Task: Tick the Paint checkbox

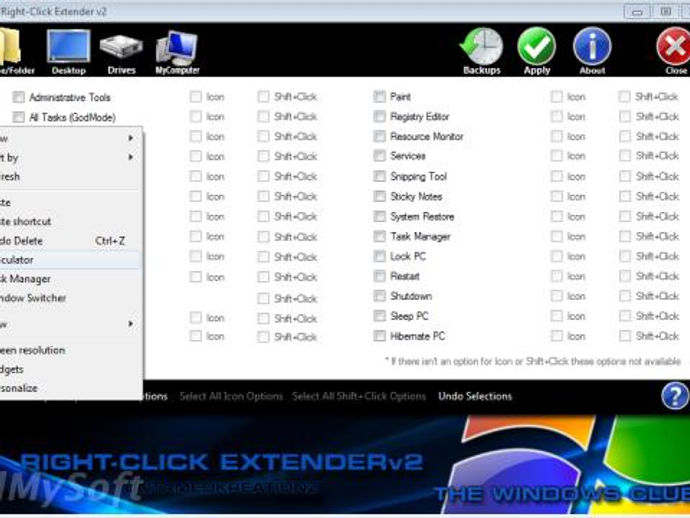Action: [x=379, y=96]
